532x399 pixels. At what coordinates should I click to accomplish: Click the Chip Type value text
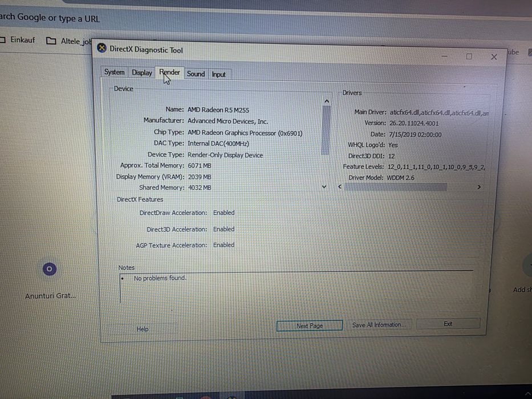tap(245, 133)
